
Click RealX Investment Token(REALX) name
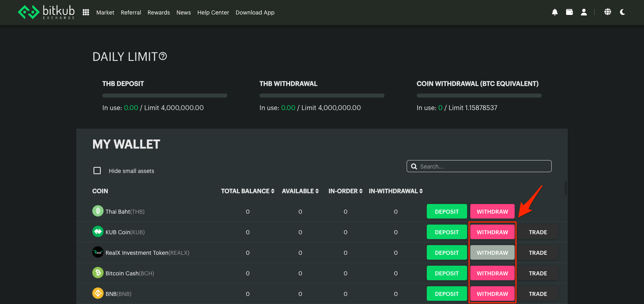[147, 253]
